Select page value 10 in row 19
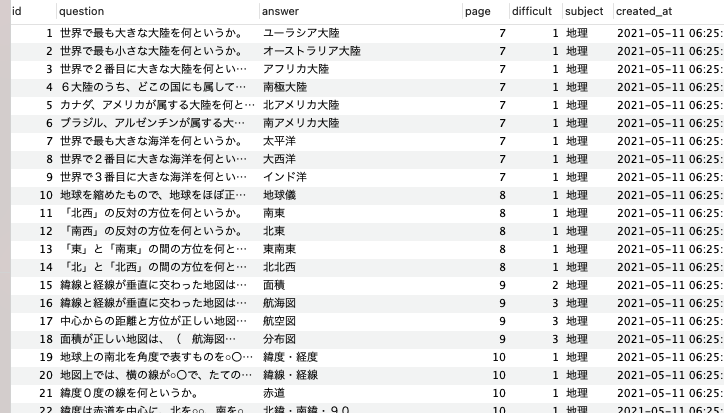Screen dimensions: 724x413 (499, 358)
